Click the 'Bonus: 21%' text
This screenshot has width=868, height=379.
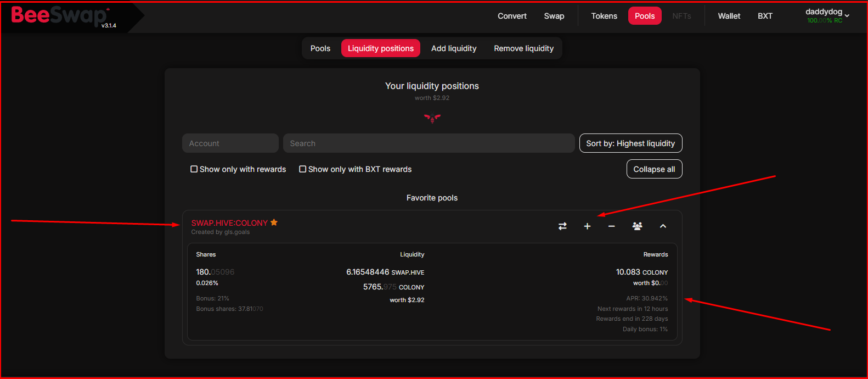pos(213,298)
